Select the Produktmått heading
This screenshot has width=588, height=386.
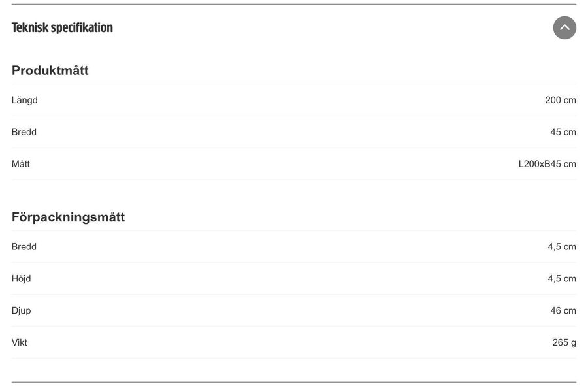[50, 71]
